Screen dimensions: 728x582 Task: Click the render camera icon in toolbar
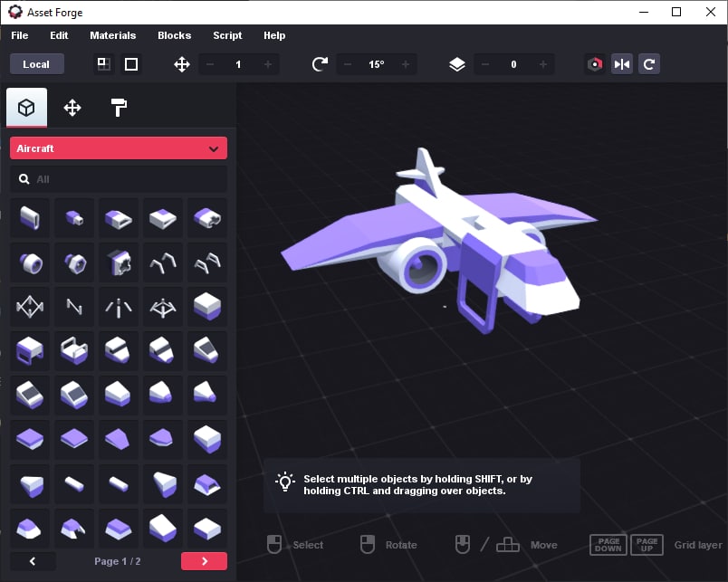tap(595, 64)
